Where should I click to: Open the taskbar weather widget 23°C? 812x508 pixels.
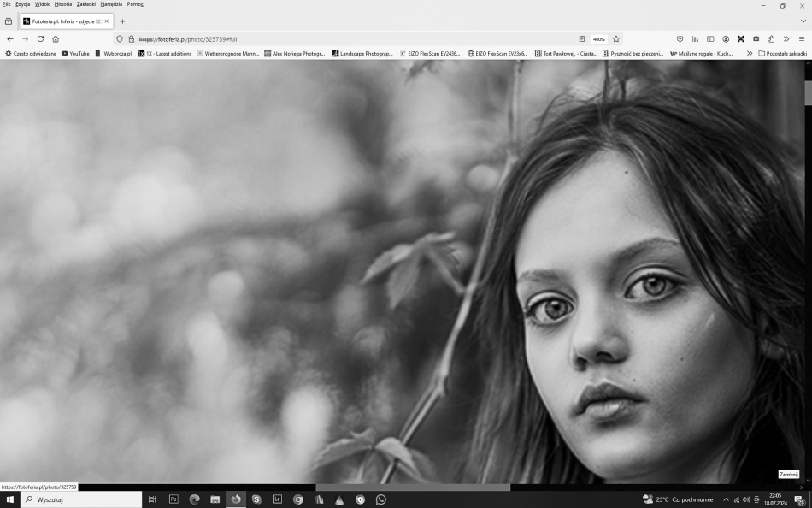(x=679, y=499)
